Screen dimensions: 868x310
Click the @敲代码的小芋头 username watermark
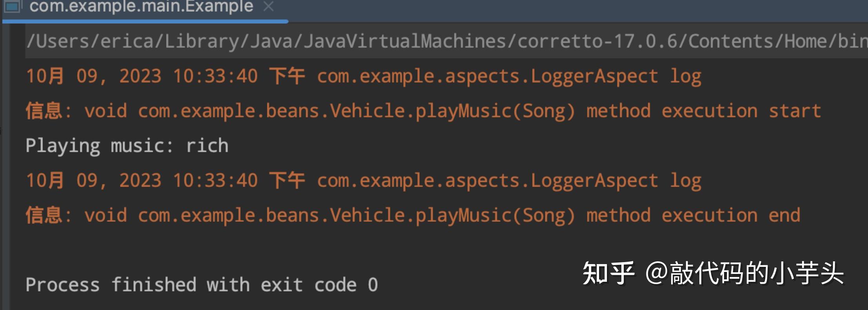coord(744,274)
